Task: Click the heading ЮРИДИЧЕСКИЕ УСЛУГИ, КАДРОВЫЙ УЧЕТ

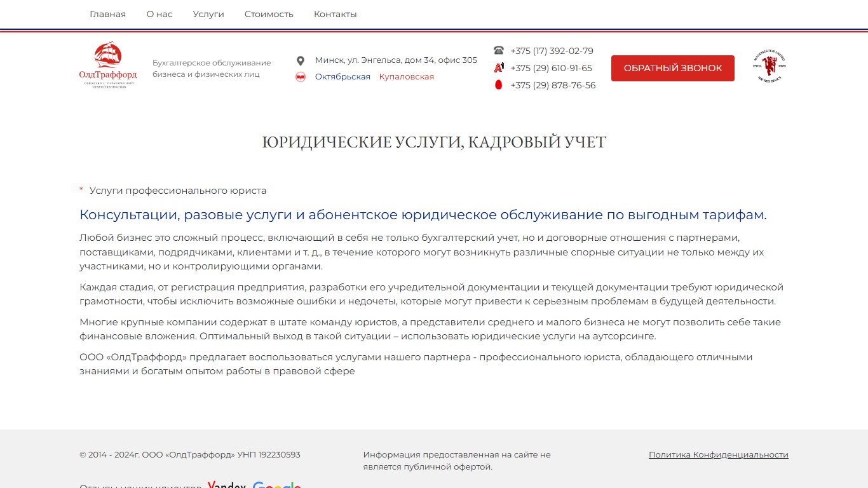Action: [x=434, y=142]
